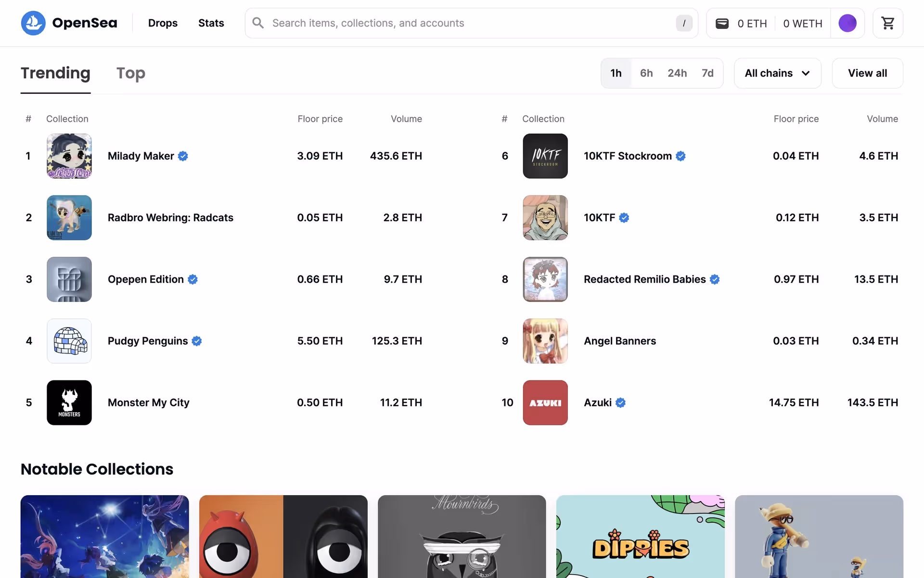
Task: Open the Pudgy Penguins igloo icon
Action: click(x=69, y=341)
